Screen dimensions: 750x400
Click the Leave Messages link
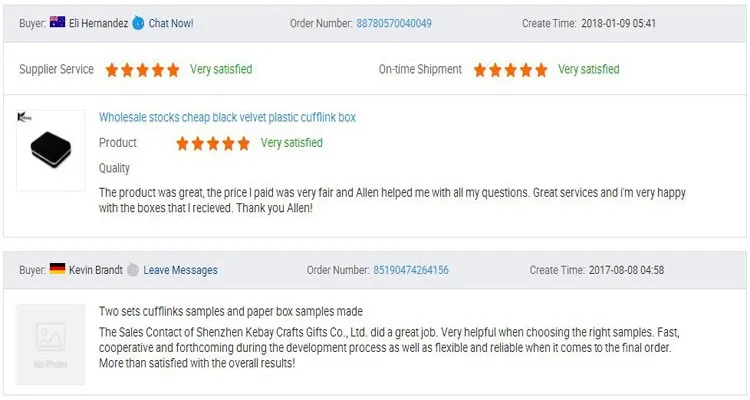click(x=180, y=270)
